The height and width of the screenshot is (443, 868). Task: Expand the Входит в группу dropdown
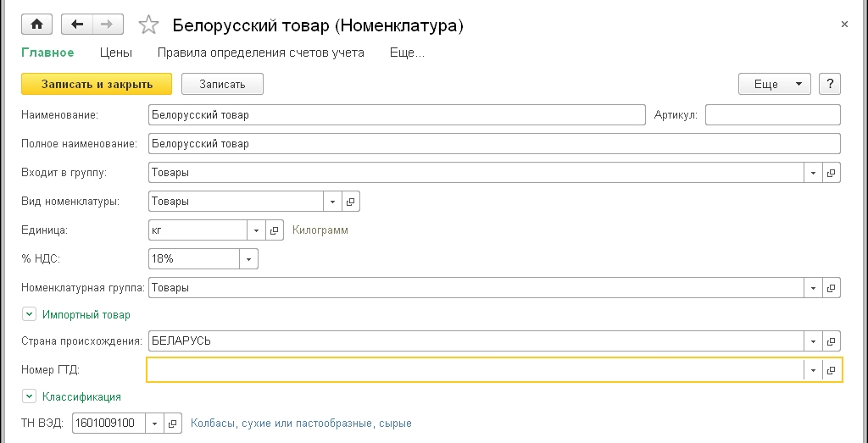click(x=813, y=173)
